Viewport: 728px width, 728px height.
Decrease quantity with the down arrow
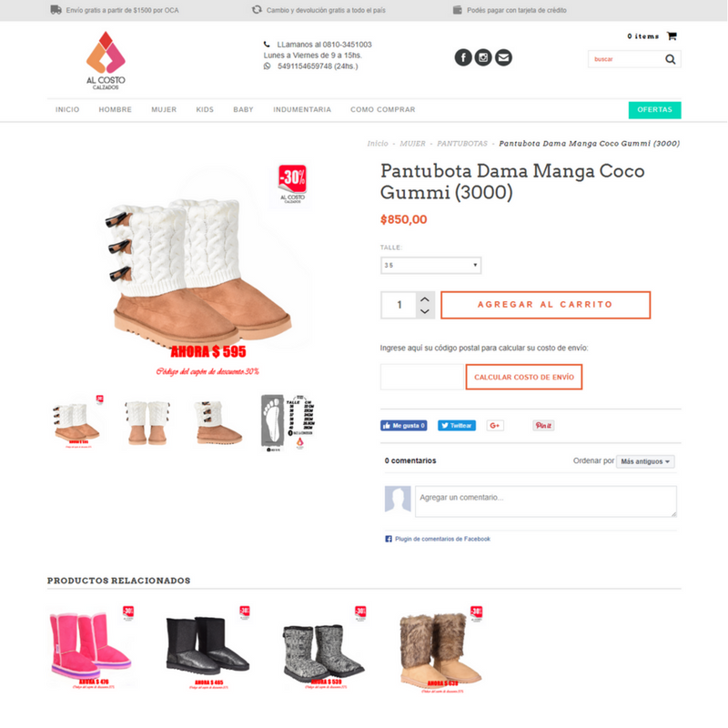click(x=424, y=311)
